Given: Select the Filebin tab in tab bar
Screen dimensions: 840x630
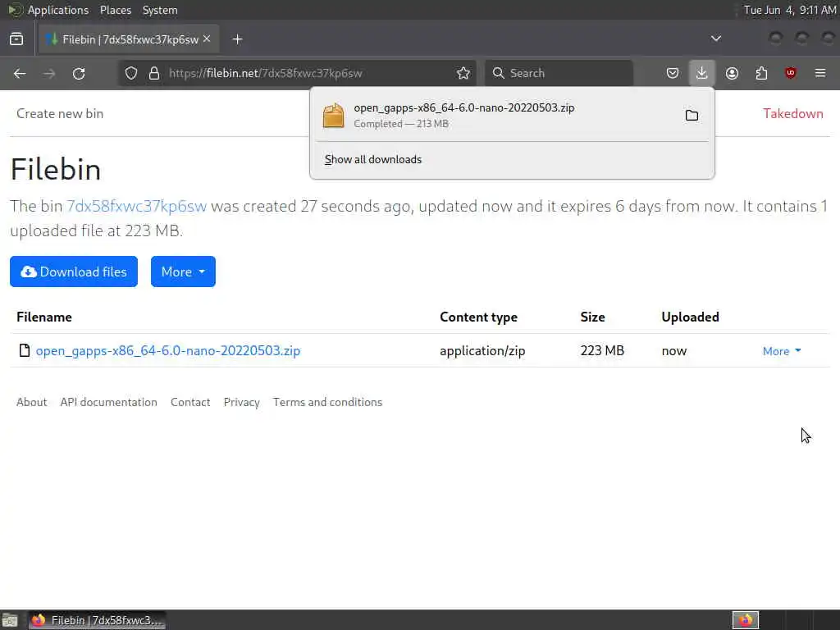Looking at the screenshot, I should click(x=129, y=39).
